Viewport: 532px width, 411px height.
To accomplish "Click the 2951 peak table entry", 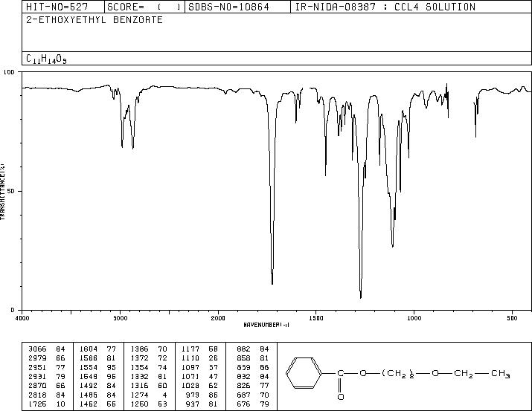I will click(x=46, y=367).
